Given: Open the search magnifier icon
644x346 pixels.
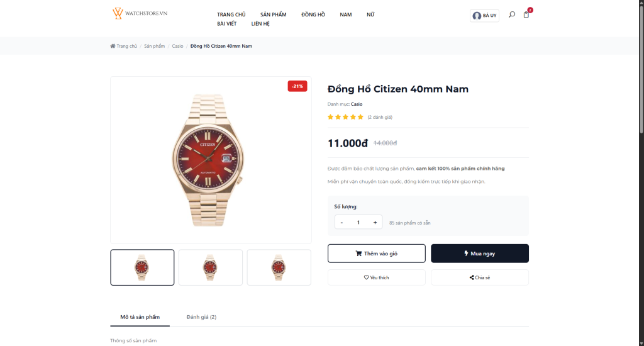Looking at the screenshot, I should tap(512, 14).
